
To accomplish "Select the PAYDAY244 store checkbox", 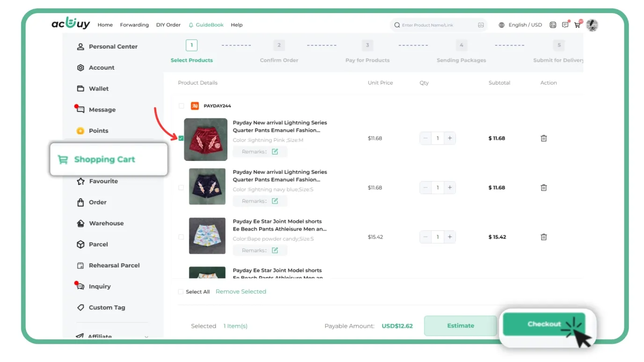I will pyautogui.click(x=181, y=106).
